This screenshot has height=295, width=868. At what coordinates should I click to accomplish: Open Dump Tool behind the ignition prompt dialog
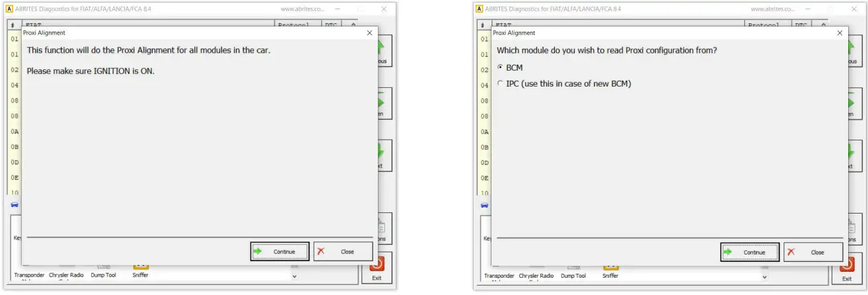click(x=103, y=270)
